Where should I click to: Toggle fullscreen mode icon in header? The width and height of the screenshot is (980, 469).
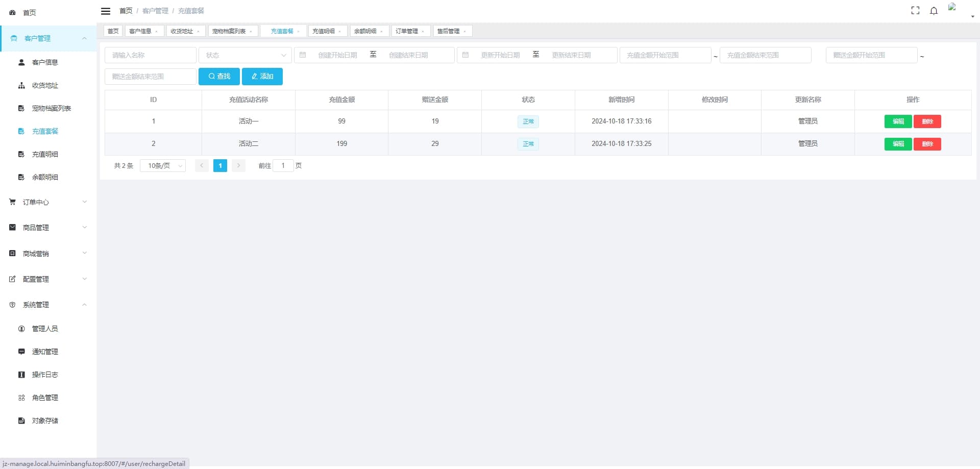915,11
